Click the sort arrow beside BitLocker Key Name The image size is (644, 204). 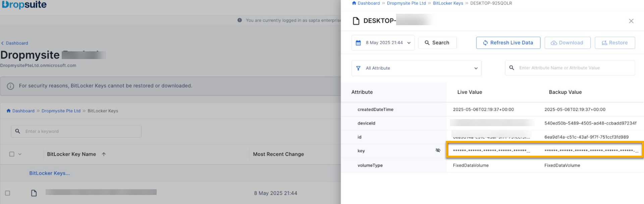pyautogui.click(x=104, y=154)
